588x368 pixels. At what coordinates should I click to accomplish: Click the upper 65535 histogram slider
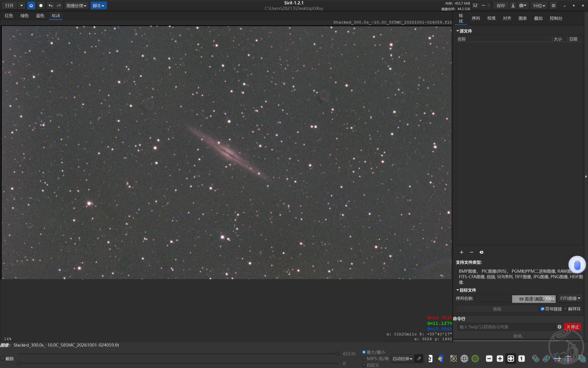click(338, 354)
